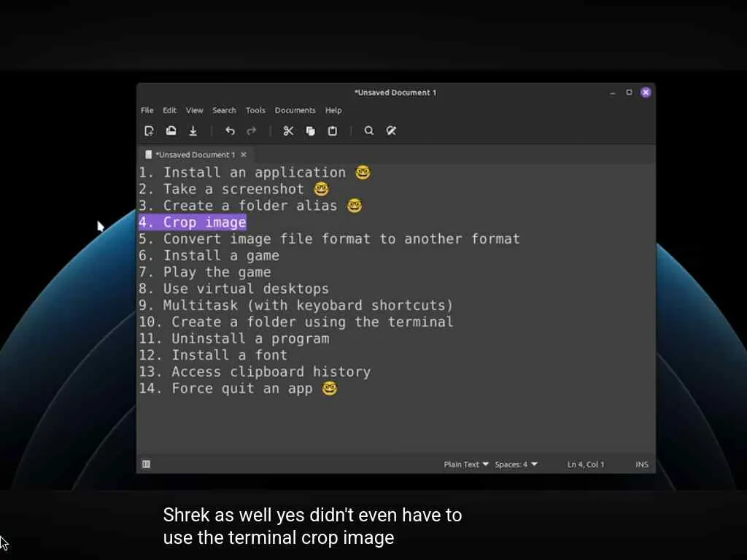The width and height of the screenshot is (747, 560).
Task: Open the Spaces: 4 tab width dropdown
Action: click(516, 464)
